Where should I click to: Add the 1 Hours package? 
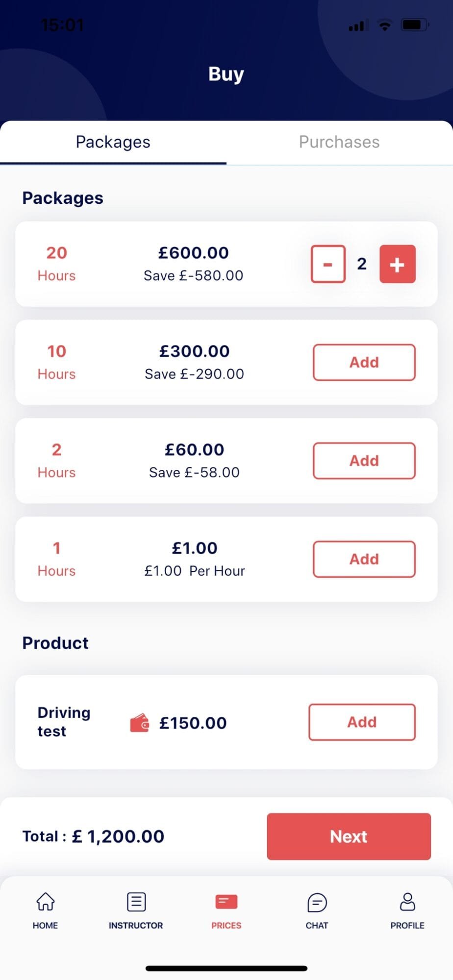(364, 559)
